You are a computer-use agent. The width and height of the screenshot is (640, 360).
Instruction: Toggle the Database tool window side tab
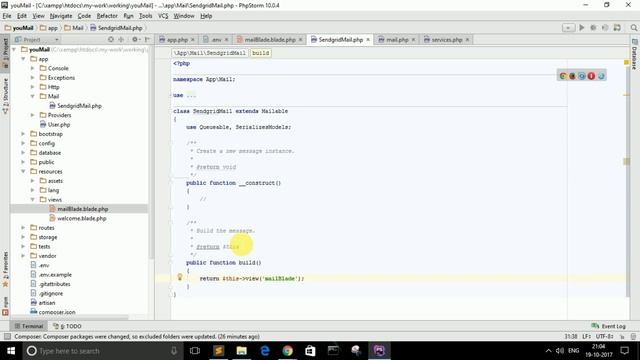[x=635, y=54]
